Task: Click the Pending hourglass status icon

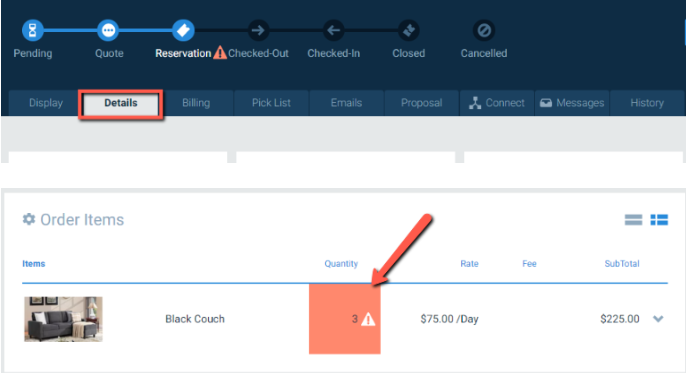Action: click(32, 30)
